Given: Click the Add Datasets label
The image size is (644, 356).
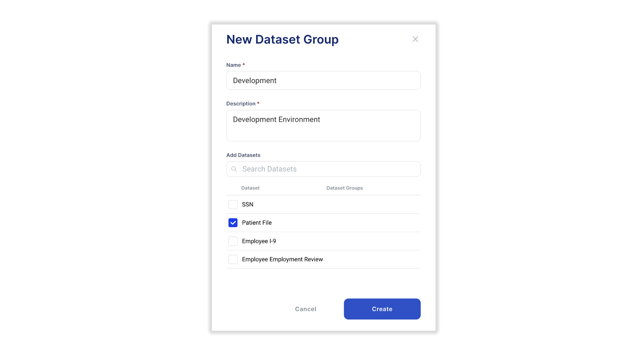Looking at the screenshot, I should 243,155.
